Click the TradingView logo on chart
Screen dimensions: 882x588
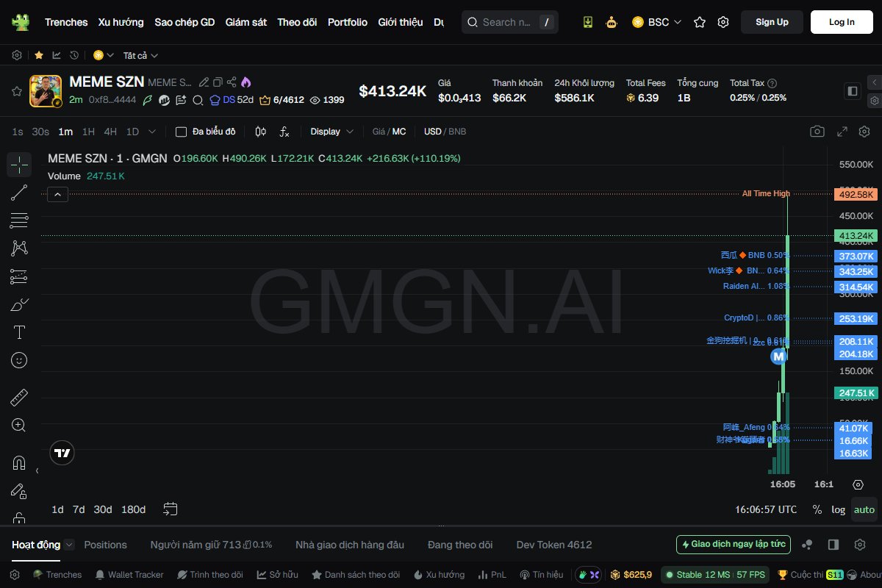(x=62, y=453)
